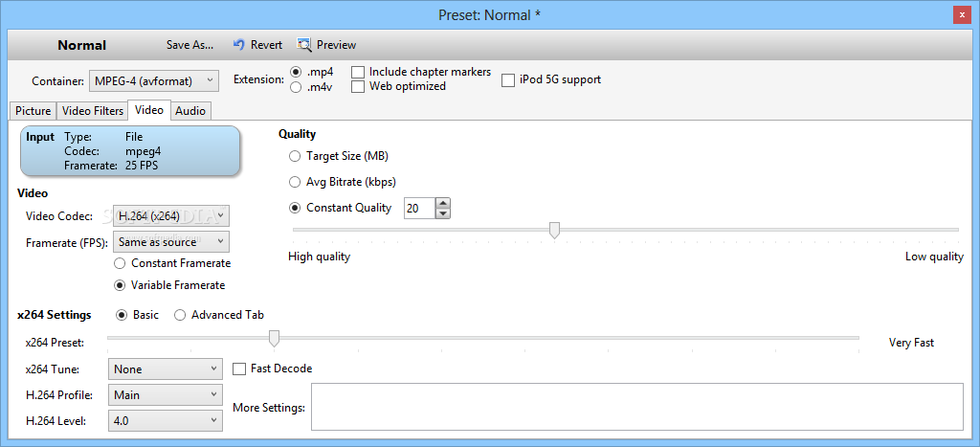980x447 pixels.
Task: Decrease Constant Quality with down arrow
Action: [442, 213]
